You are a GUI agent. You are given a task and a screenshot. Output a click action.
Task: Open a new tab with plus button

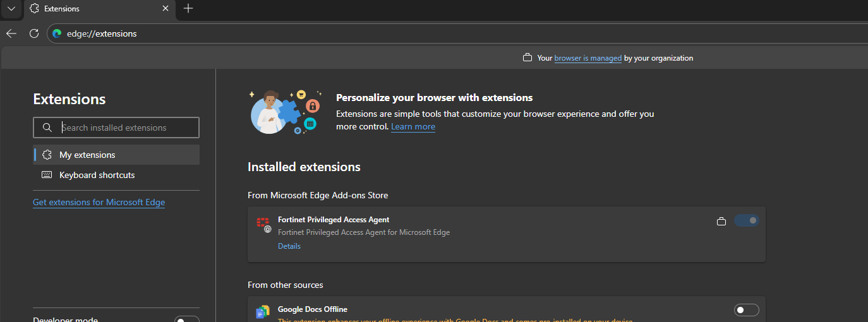[188, 8]
